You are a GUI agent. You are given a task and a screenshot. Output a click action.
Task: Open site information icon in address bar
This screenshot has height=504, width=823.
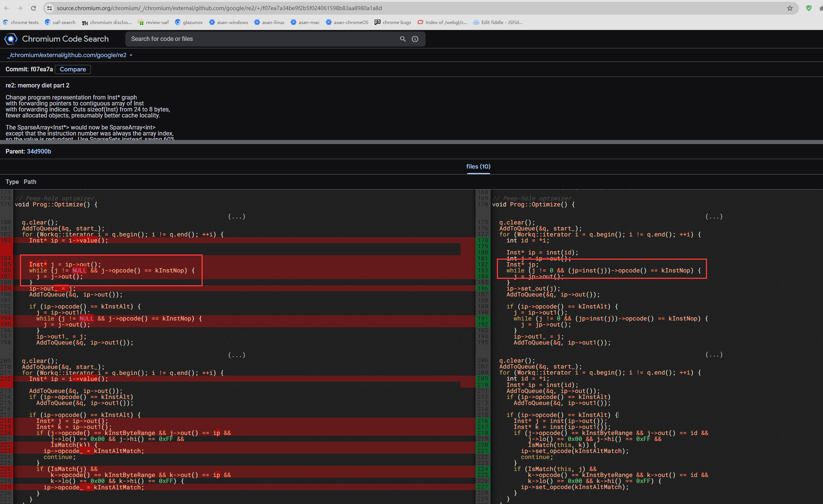coord(50,8)
